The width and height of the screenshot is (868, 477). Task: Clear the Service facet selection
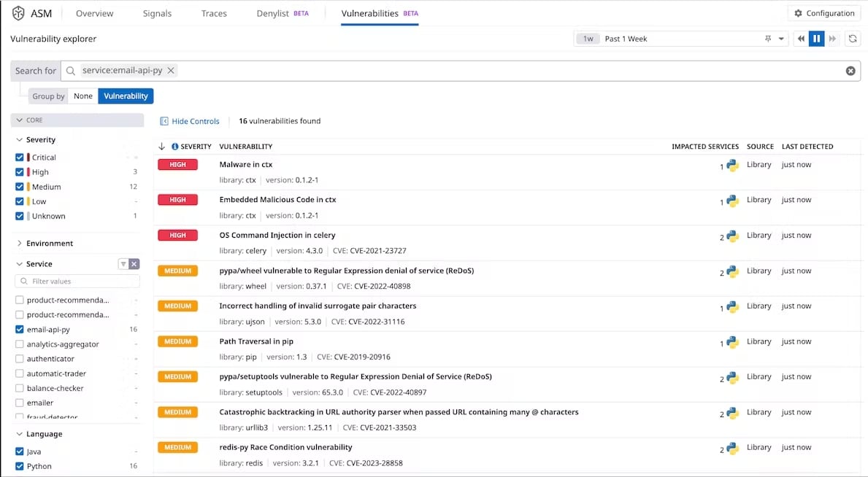134,264
